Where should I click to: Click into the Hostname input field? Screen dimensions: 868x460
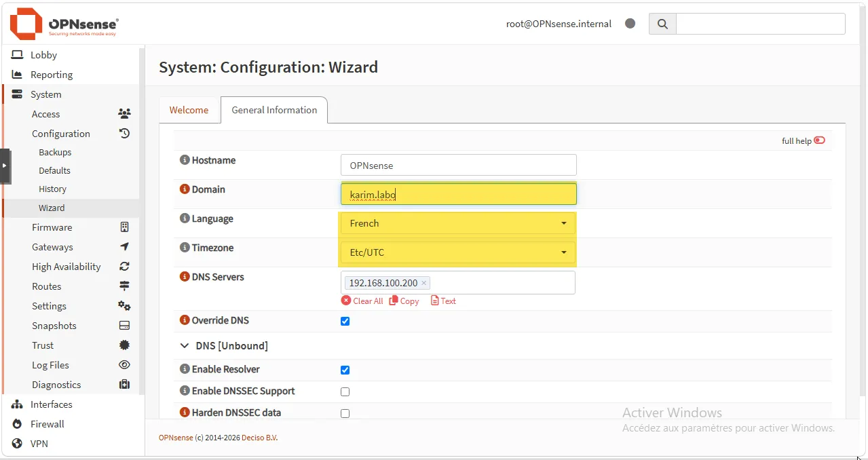[x=458, y=165]
